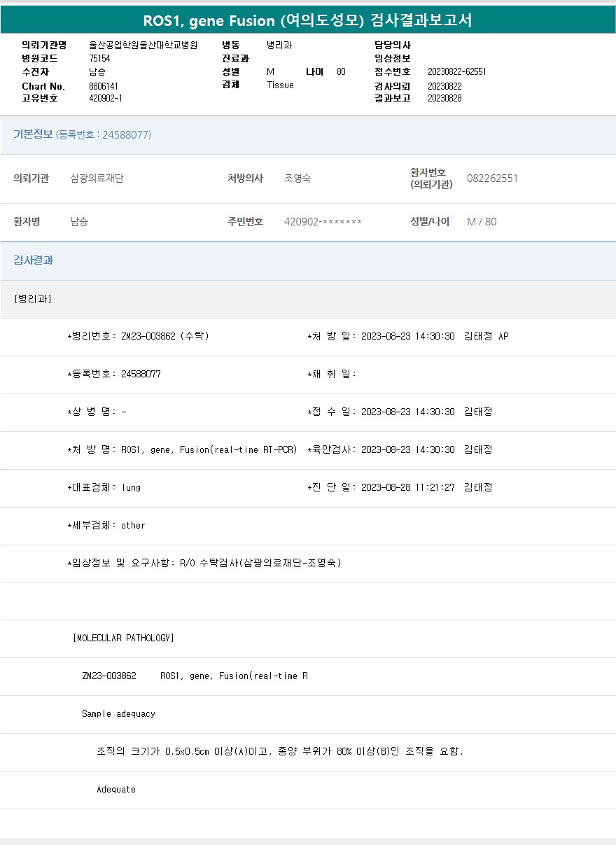Viewport: 616px width, 845px height.
Task: Click the Adequate result text
Action: click(116, 790)
